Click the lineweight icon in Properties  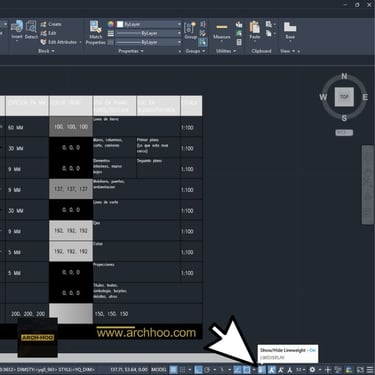point(111,33)
